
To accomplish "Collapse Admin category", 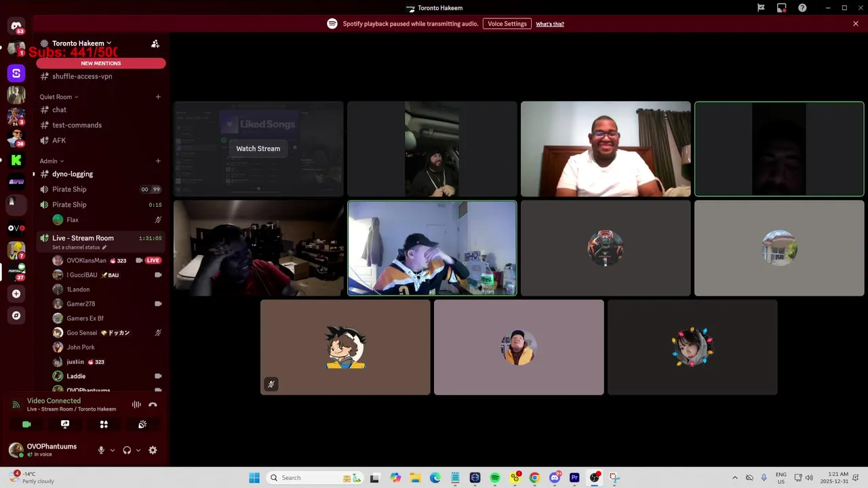I will [x=52, y=161].
